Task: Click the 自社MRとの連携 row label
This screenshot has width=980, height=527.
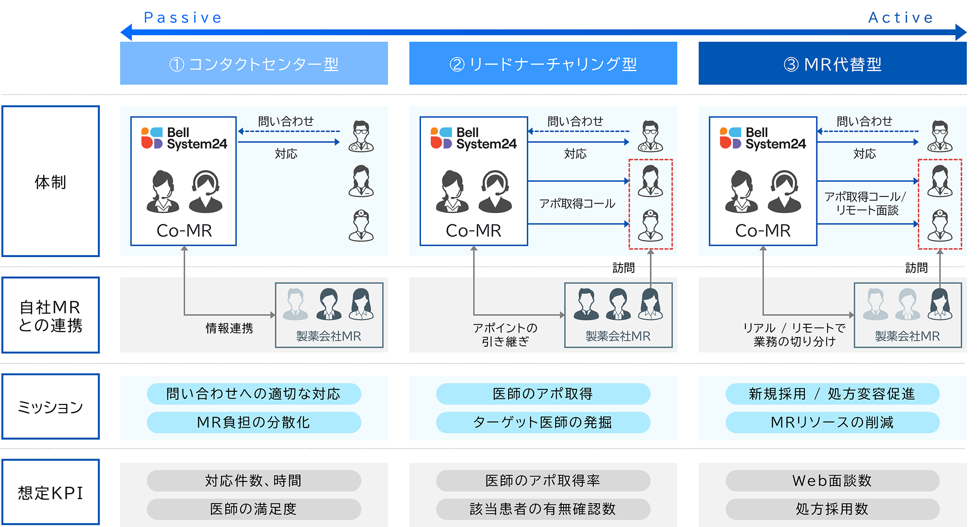Action: click(50, 315)
